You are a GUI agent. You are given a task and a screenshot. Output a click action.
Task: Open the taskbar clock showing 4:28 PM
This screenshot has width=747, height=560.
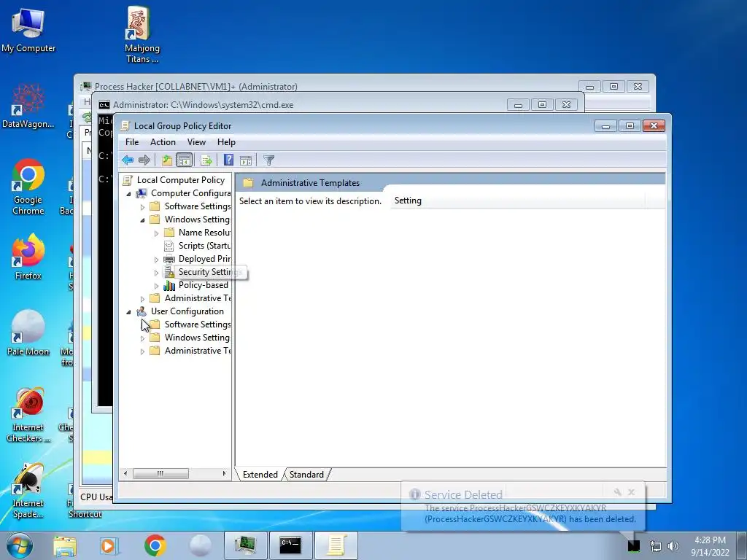[710, 546]
